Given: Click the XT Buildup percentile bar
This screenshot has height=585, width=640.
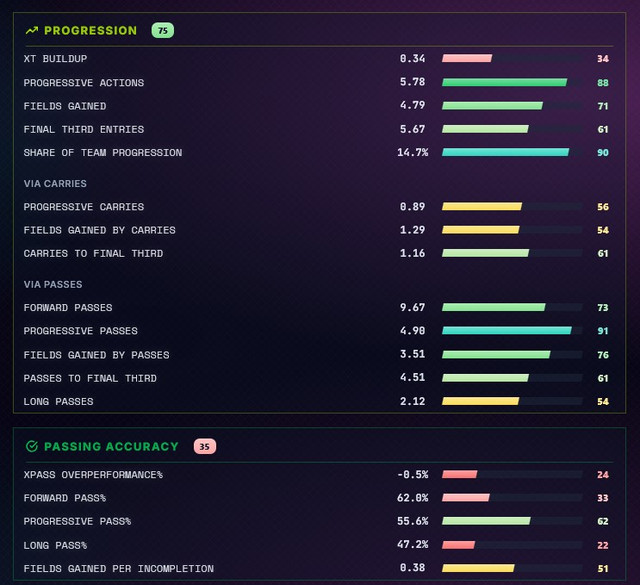Looking at the screenshot, I should click(467, 58).
